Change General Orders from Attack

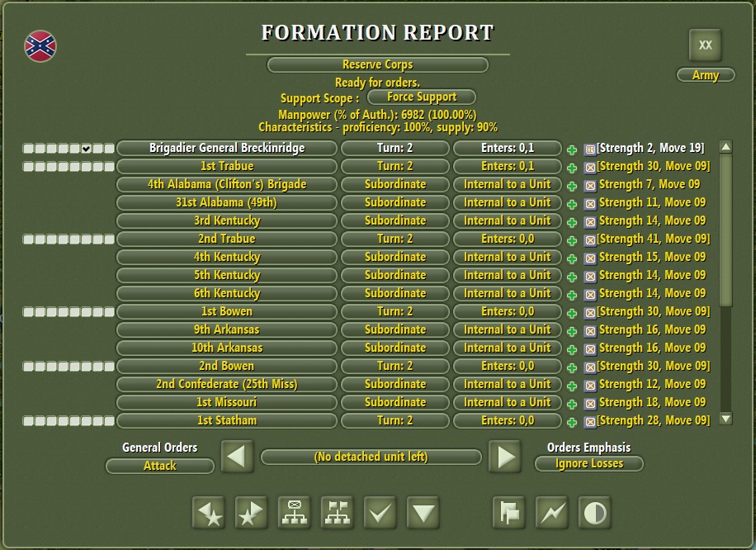coord(159,466)
